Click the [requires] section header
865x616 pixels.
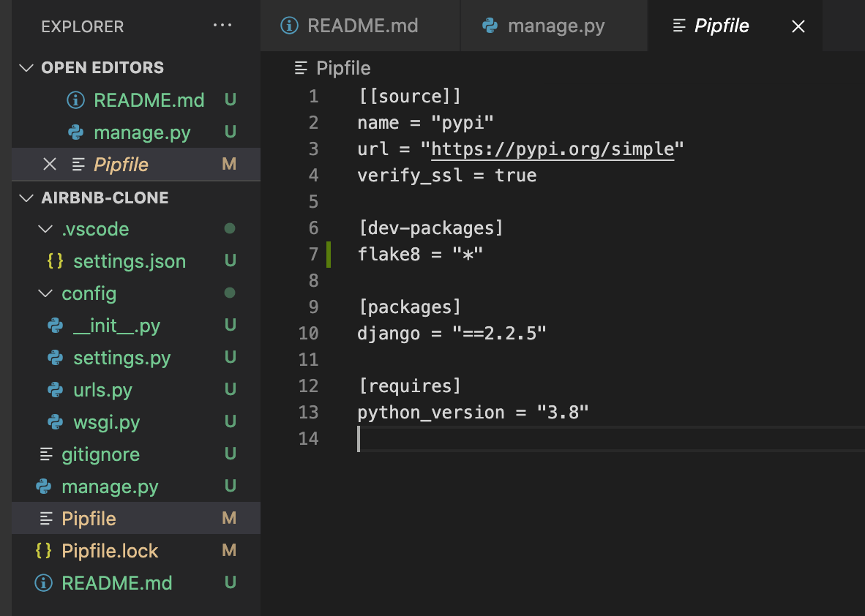[x=409, y=386]
